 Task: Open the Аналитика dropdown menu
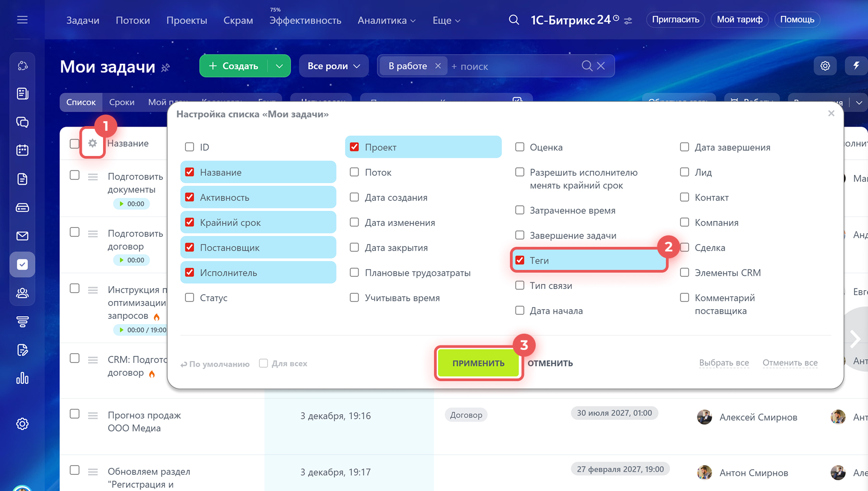(x=387, y=20)
